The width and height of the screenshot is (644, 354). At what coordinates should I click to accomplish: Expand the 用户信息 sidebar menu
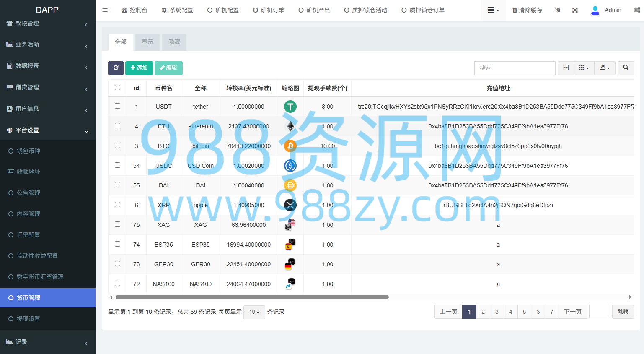48,109
